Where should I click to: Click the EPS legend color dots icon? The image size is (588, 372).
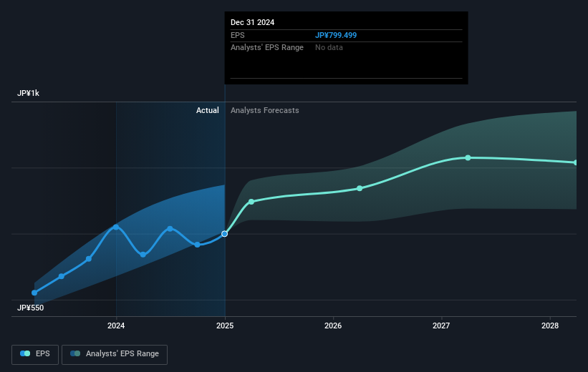25,353
